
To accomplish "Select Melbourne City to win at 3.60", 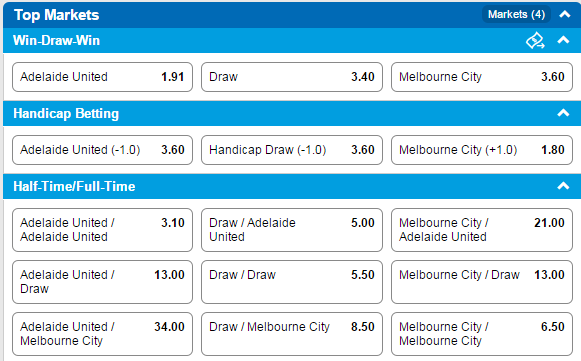I will click(482, 77).
